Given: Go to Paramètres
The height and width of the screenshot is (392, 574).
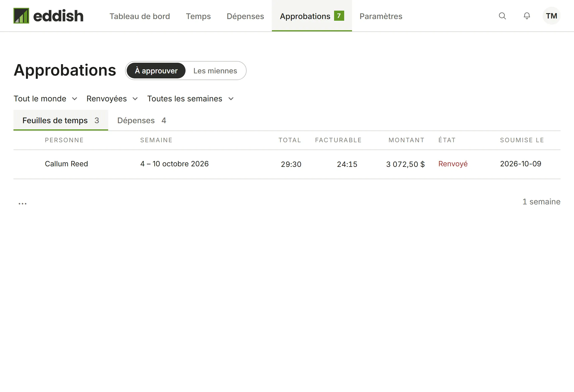Looking at the screenshot, I should pyautogui.click(x=381, y=16).
